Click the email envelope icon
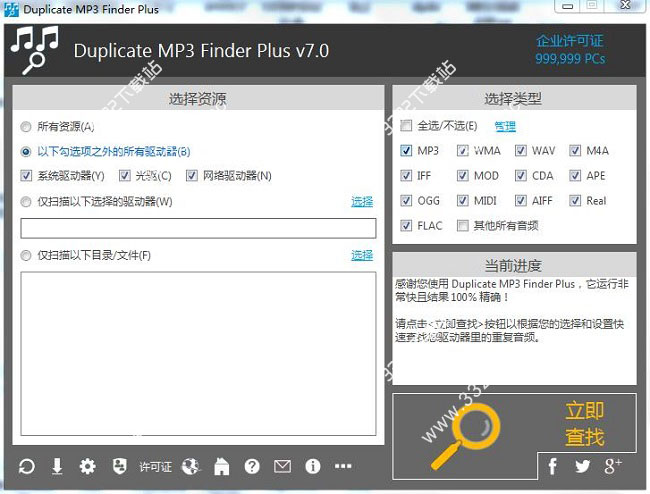The height and width of the screenshot is (494, 650). tap(283, 467)
